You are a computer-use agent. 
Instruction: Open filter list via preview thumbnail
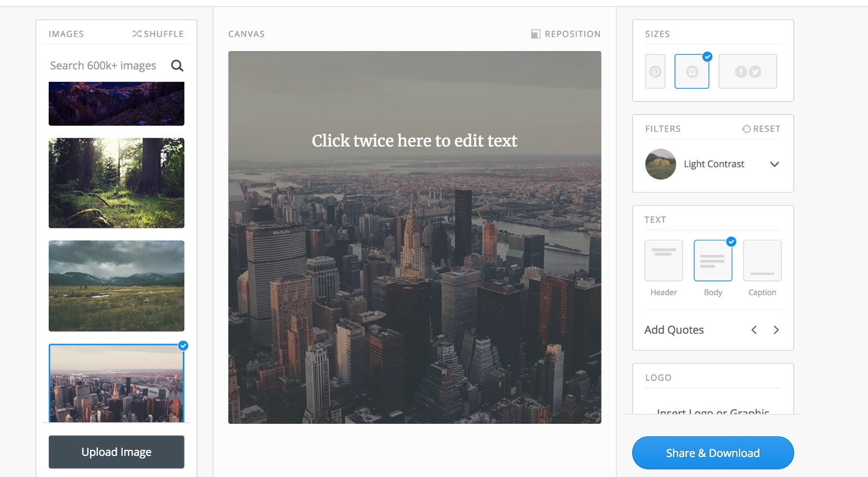point(660,164)
